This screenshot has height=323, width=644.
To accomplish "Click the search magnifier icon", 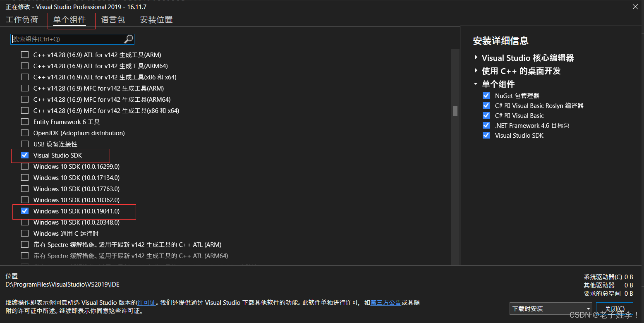I will (x=129, y=39).
